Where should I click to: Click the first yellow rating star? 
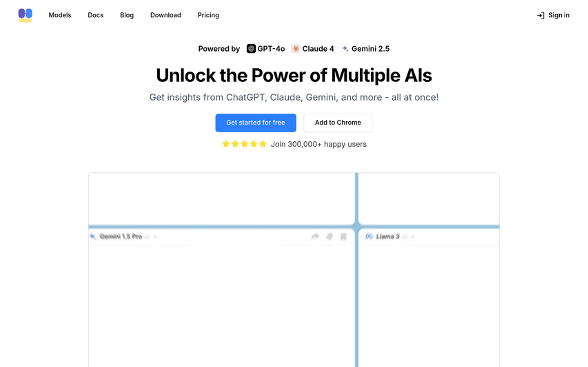(x=226, y=144)
